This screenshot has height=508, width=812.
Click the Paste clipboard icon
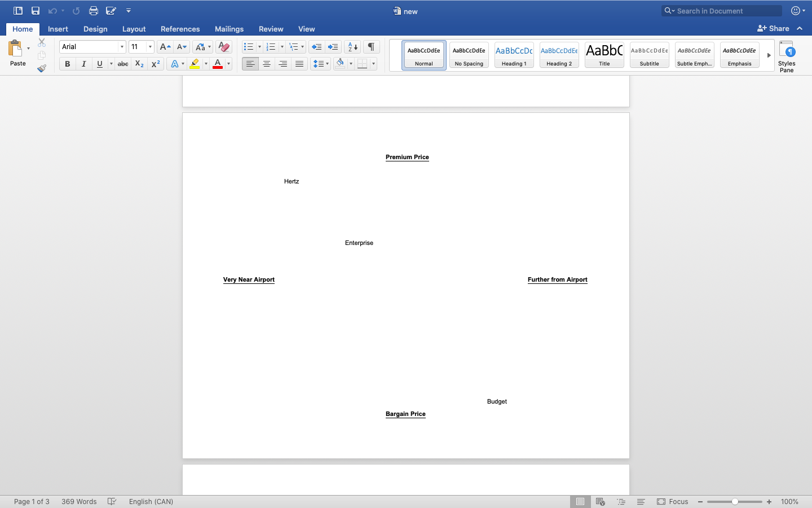[x=15, y=49]
